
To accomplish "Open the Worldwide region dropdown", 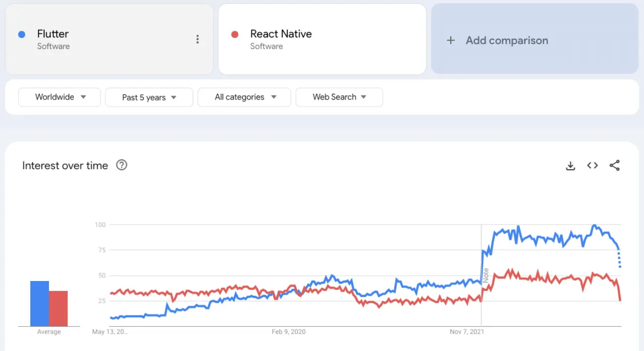I will coord(59,97).
